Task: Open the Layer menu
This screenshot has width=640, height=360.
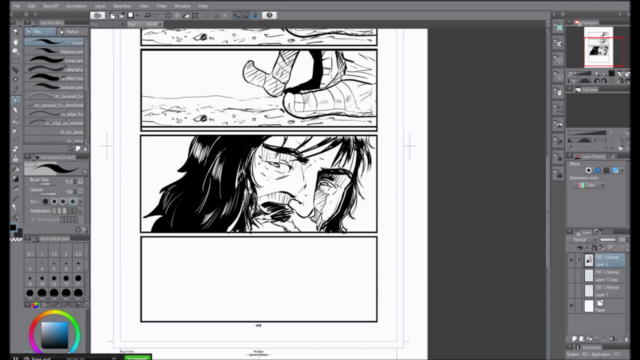Action: pyautogui.click(x=100, y=6)
